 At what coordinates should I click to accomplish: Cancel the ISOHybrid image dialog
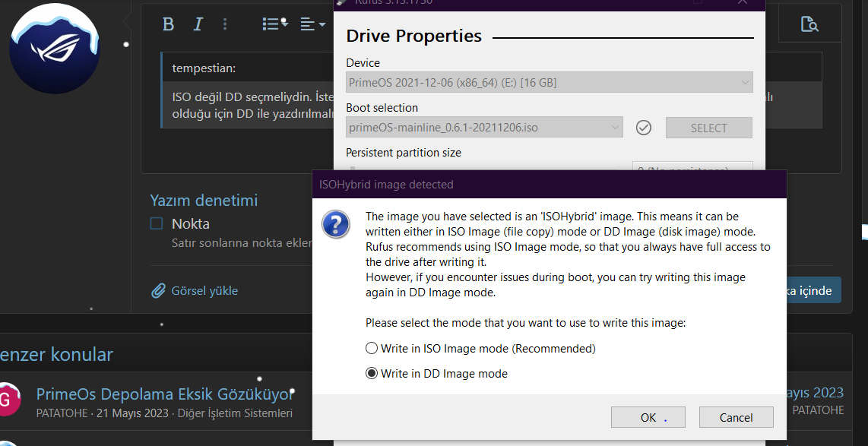[737, 417]
